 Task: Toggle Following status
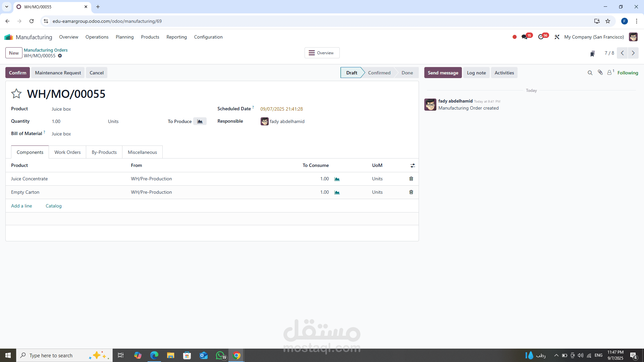[x=628, y=73]
